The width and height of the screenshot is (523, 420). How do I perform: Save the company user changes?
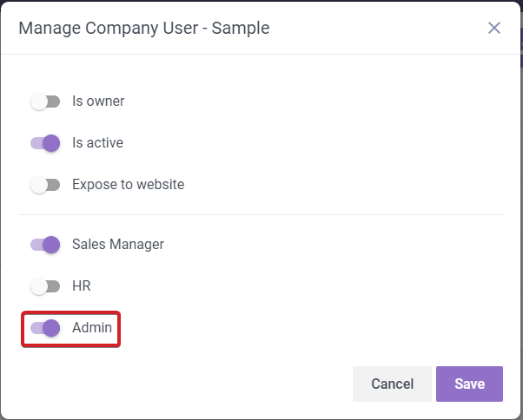(469, 384)
